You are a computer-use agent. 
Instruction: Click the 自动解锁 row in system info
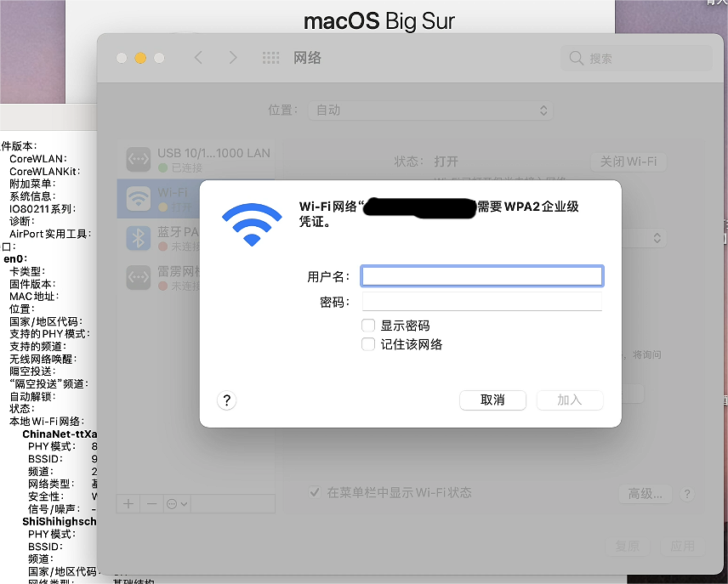pyautogui.click(x=32, y=397)
